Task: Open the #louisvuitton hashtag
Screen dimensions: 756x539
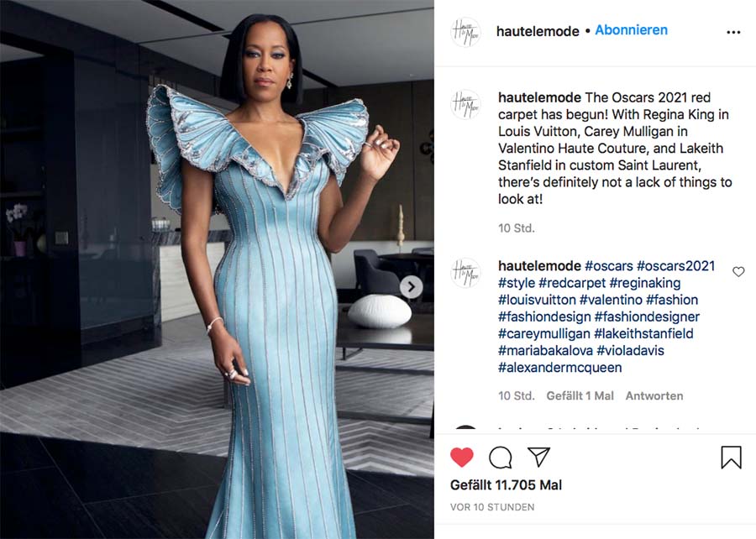Action: (537, 300)
